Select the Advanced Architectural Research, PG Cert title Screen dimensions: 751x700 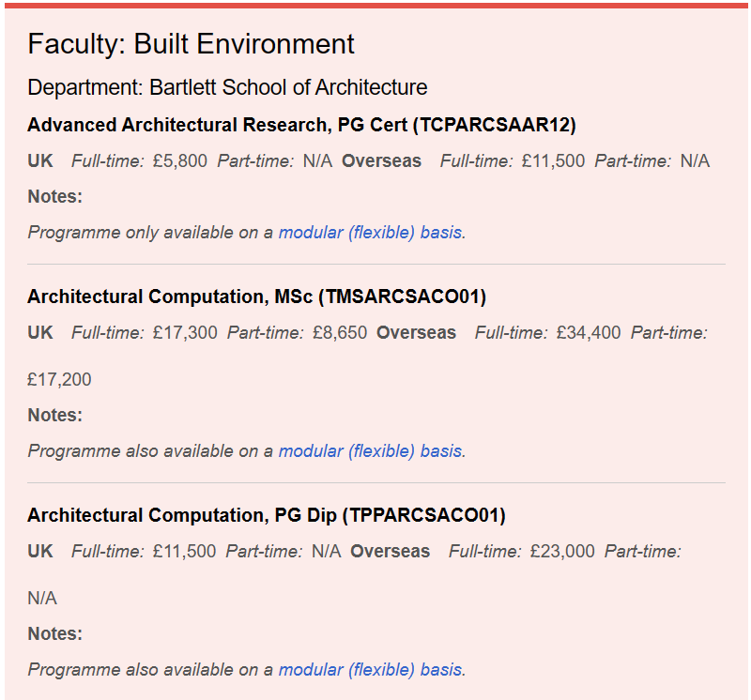301,125
